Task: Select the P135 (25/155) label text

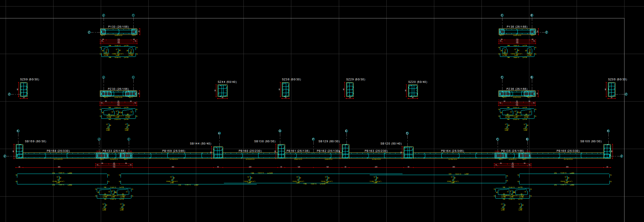Action: [x=517, y=27]
